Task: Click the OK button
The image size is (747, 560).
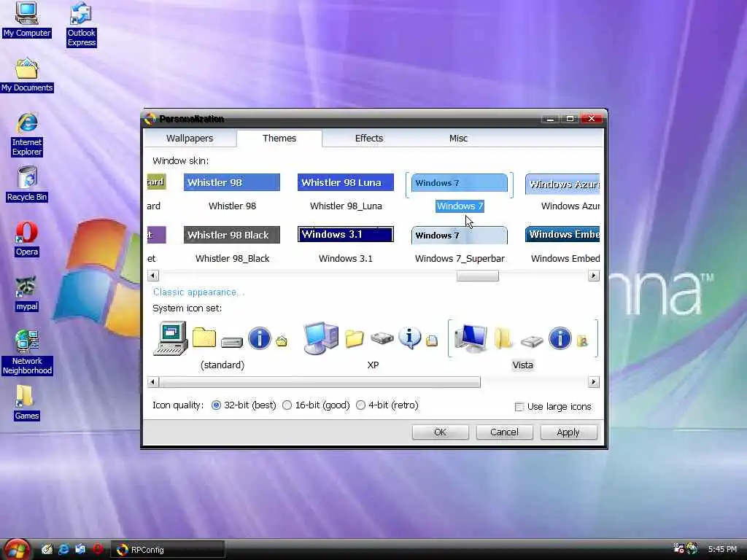Action: tap(440, 432)
